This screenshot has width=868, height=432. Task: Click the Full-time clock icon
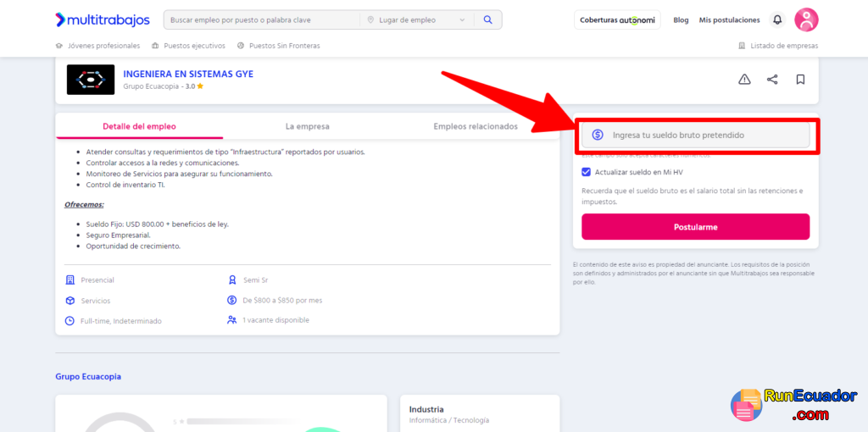click(70, 321)
